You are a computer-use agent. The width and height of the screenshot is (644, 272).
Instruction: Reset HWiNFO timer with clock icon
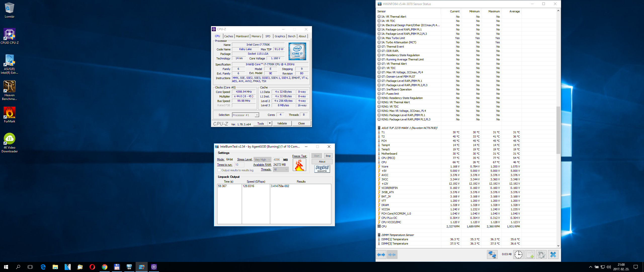[518, 255]
